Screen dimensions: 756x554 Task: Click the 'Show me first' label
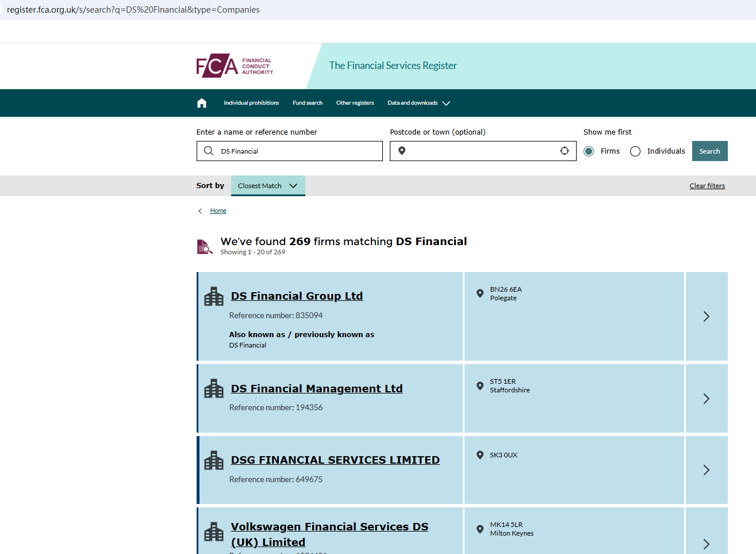(608, 132)
